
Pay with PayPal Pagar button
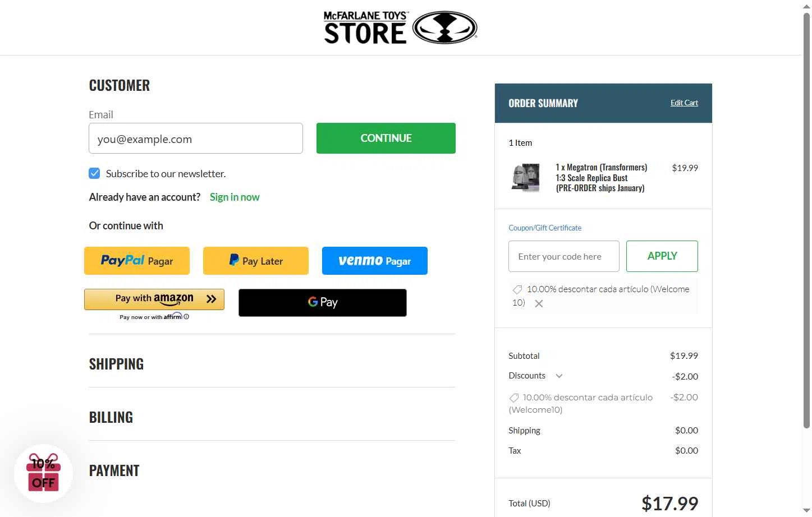click(x=137, y=261)
